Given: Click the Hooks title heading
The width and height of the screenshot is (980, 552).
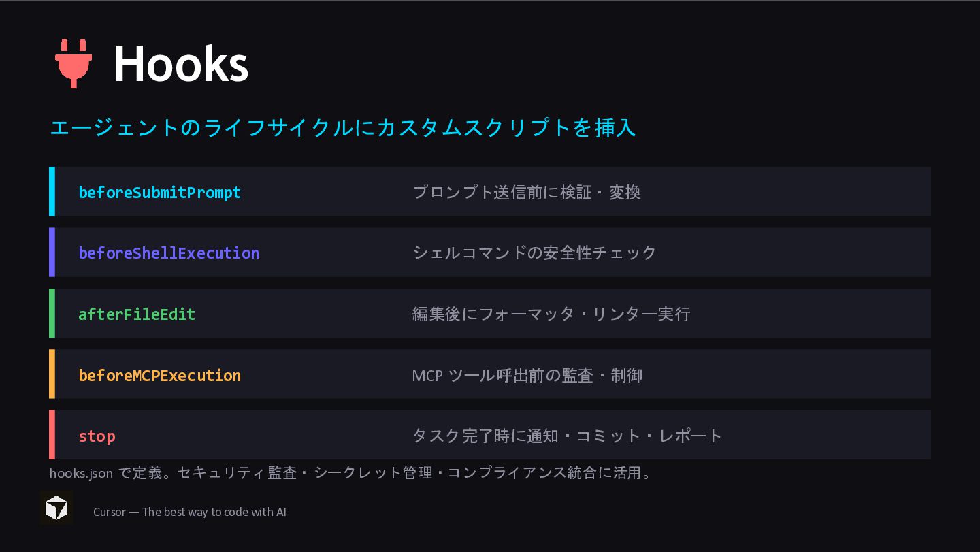Looking at the screenshot, I should [x=181, y=64].
